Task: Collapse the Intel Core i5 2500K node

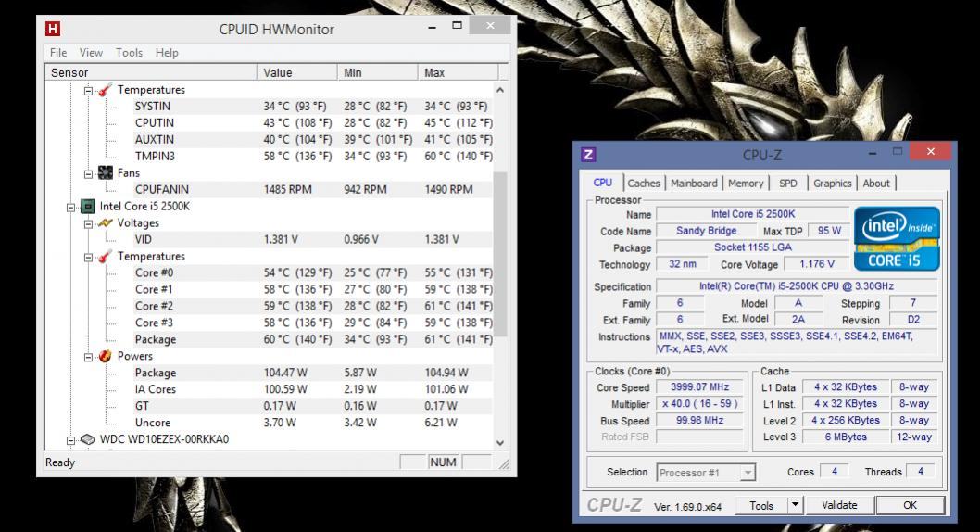Action: coord(70,208)
